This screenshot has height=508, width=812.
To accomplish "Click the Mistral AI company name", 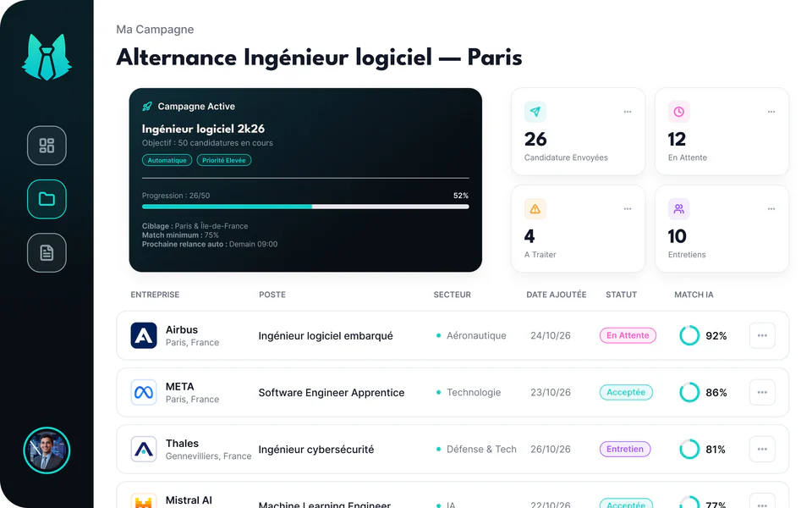I will tap(189, 500).
